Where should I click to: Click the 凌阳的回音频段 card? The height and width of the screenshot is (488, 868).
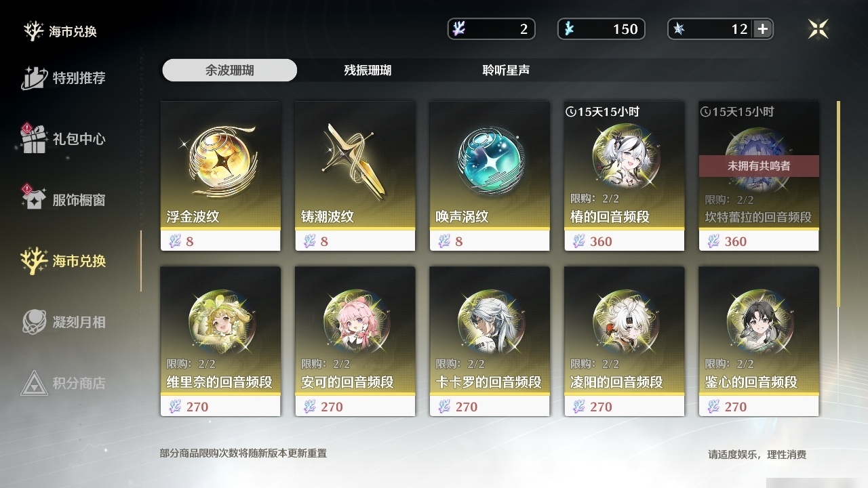625,342
